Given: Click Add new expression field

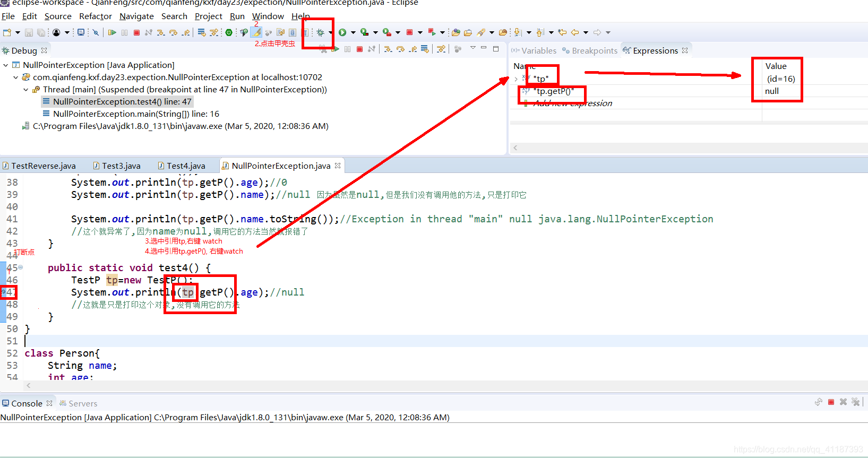Looking at the screenshot, I should (572, 103).
